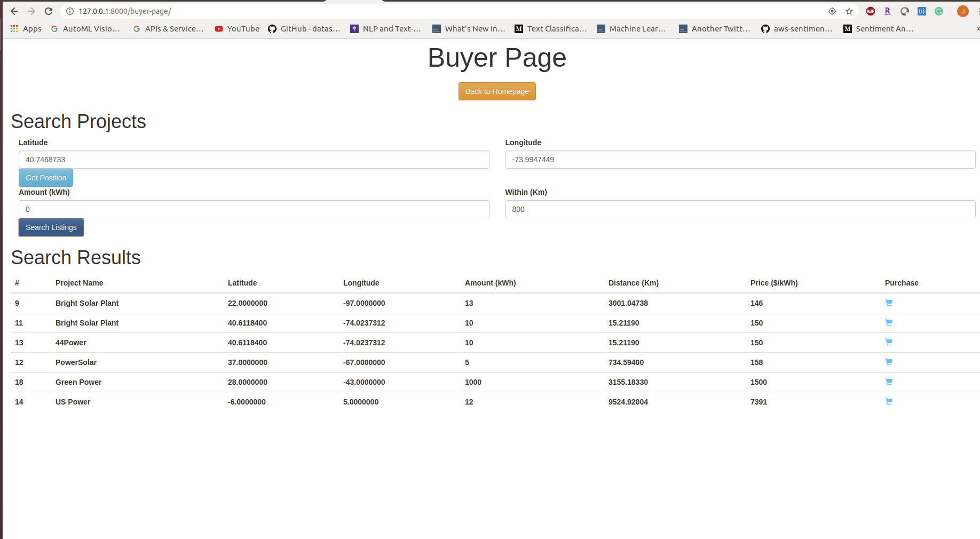Click Price ($/kWh) column header
980x539 pixels.
point(774,283)
